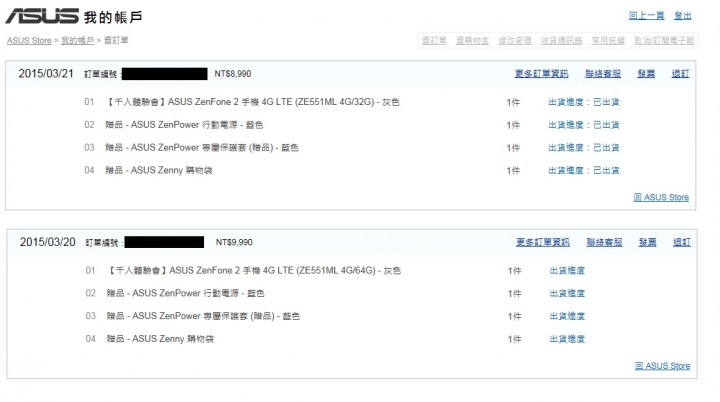The width and height of the screenshot is (720, 402).
Task: View 更多訂單資訊 for 2015/03/20 order
Action: click(542, 242)
